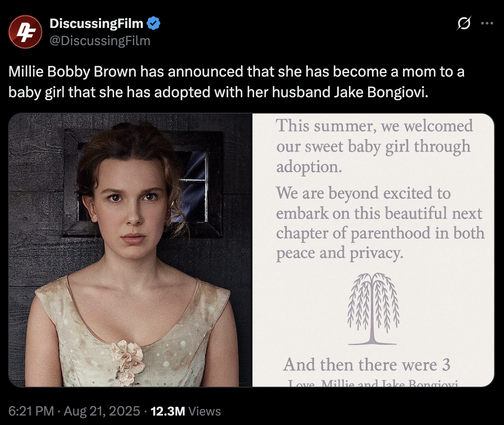Image resolution: width=504 pixels, height=425 pixels.
Task: Click the 6:21 PM timestamp link
Action: click(x=31, y=411)
